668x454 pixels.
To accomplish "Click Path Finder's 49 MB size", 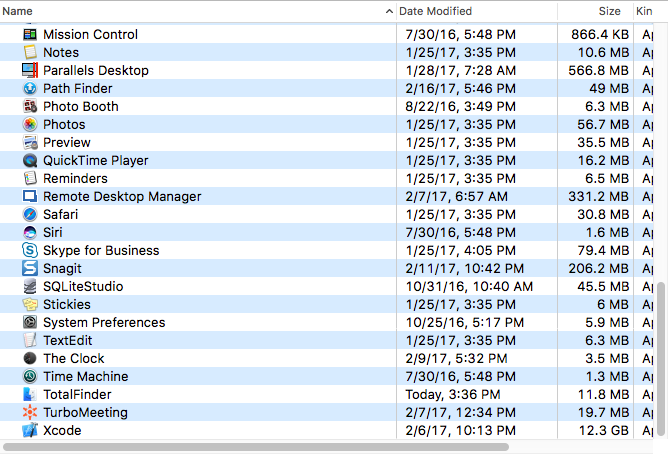I will (x=609, y=88).
